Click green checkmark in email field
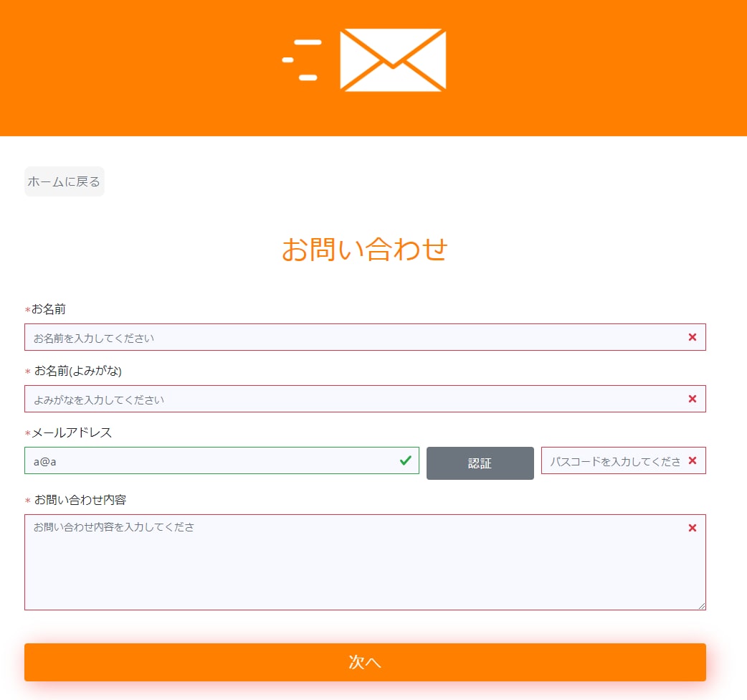The width and height of the screenshot is (747, 700). click(406, 460)
